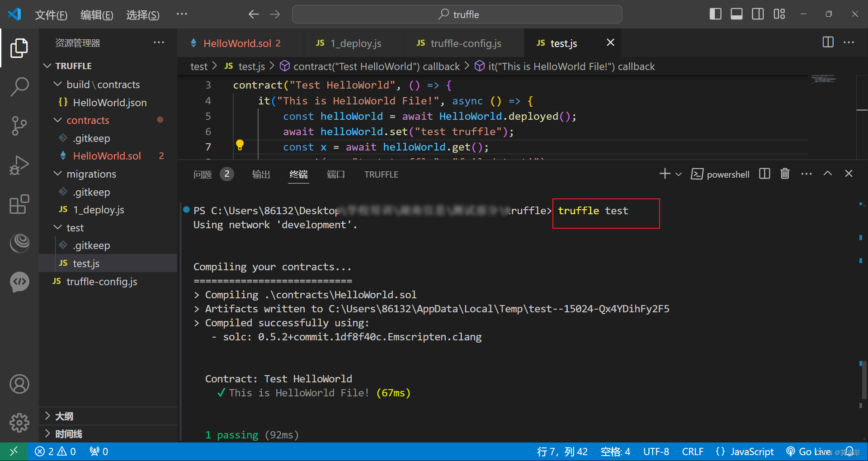
Task: Open 1_deploy.js in the explorer tree
Action: tap(108, 210)
